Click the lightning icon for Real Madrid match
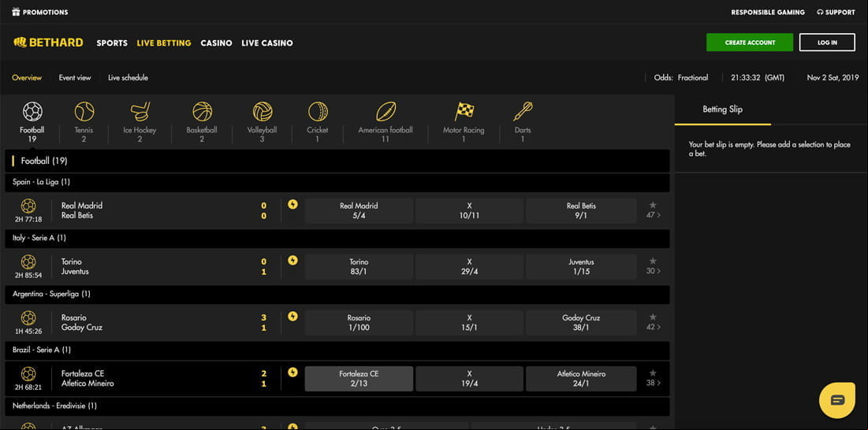 point(292,205)
